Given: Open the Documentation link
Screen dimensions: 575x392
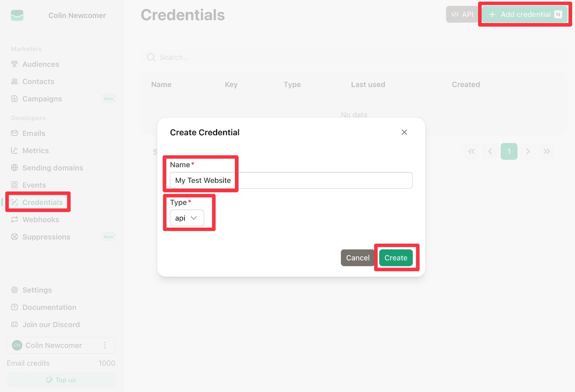Looking at the screenshot, I should pos(49,307).
